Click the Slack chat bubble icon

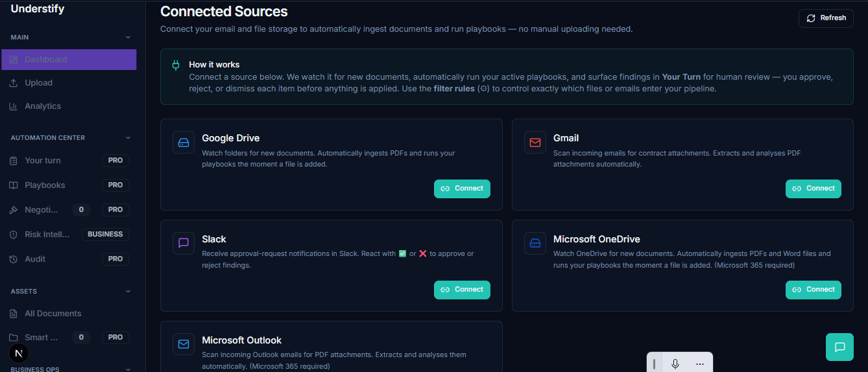point(184,244)
